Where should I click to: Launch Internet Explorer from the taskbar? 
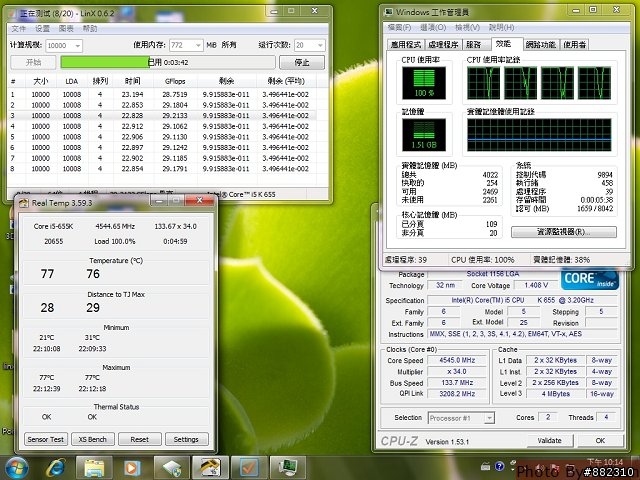click(56, 468)
